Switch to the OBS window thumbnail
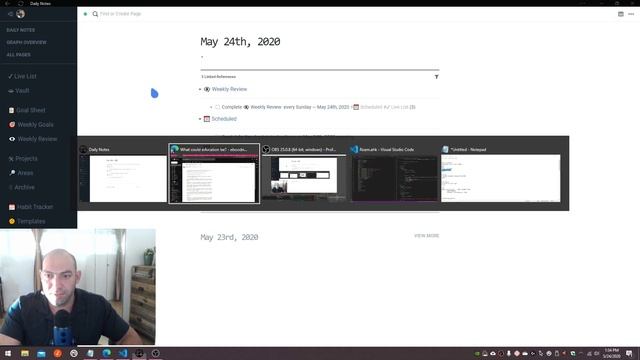The width and height of the screenshot is (640, 360). (304, 174)
